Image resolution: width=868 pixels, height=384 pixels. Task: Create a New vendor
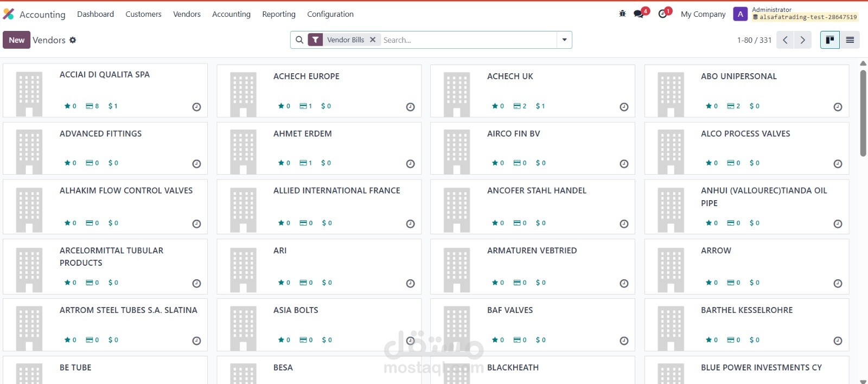tap(16, 40)
